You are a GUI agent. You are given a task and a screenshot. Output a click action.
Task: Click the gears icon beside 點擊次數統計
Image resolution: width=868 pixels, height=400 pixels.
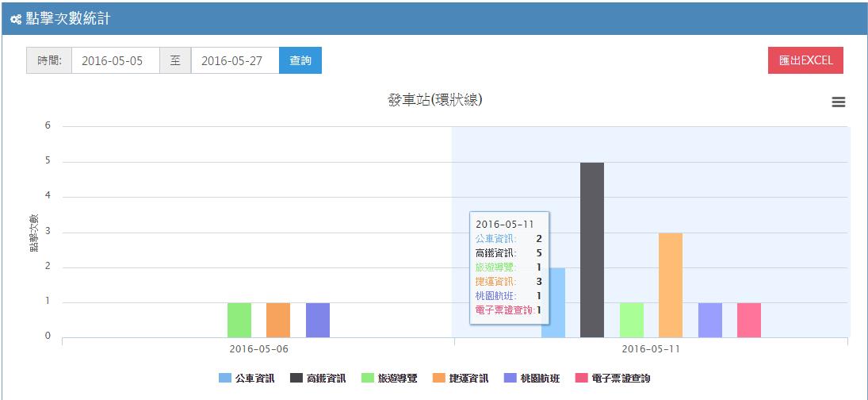pos(16,19)
